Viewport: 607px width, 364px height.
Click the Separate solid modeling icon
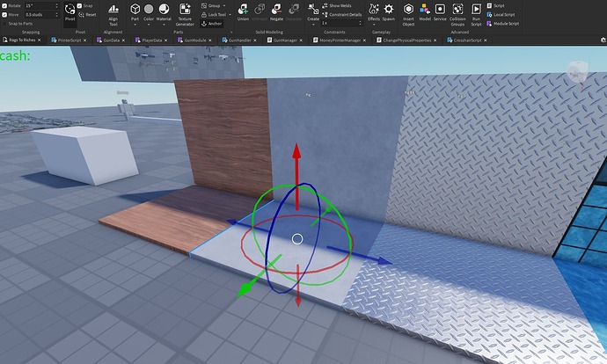[294, 12]
